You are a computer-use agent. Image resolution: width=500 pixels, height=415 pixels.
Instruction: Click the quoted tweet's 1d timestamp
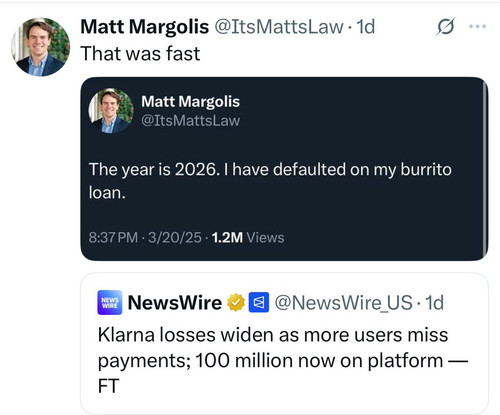435,303
